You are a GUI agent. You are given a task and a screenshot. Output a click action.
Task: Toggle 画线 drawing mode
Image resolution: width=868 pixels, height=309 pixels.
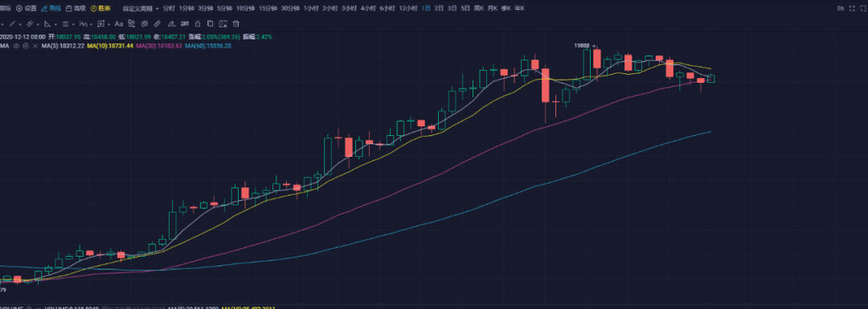(51, 8)
